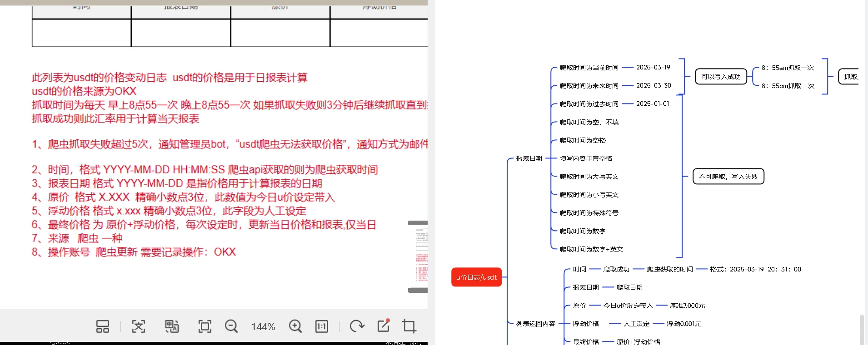Click the line 'usdt的价格来源为OKX'
The width and height of the screenshot is (868, 345).
84,91
